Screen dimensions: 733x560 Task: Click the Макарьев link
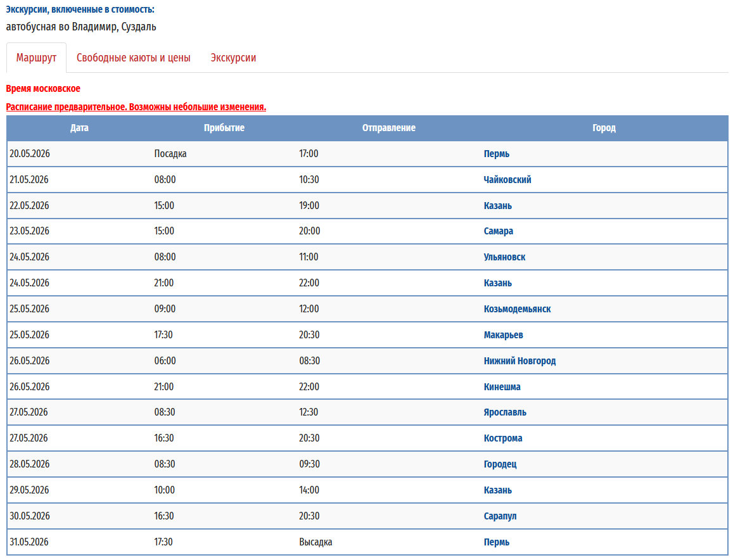click(x=503, y=335)
